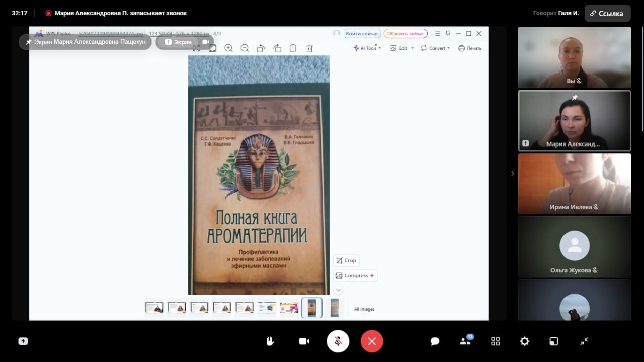Click the Вы video tile

575,57
